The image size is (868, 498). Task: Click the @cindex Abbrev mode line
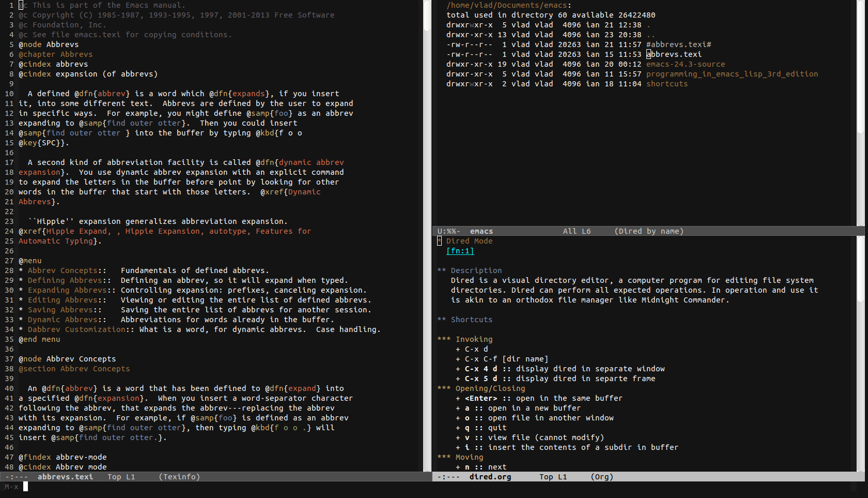tap(63, 467)
